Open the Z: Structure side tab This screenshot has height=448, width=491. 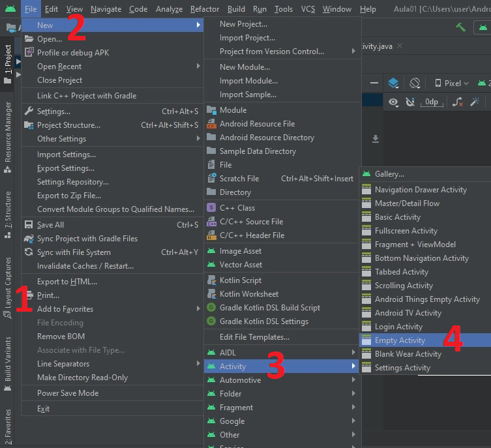coord(8,215)
